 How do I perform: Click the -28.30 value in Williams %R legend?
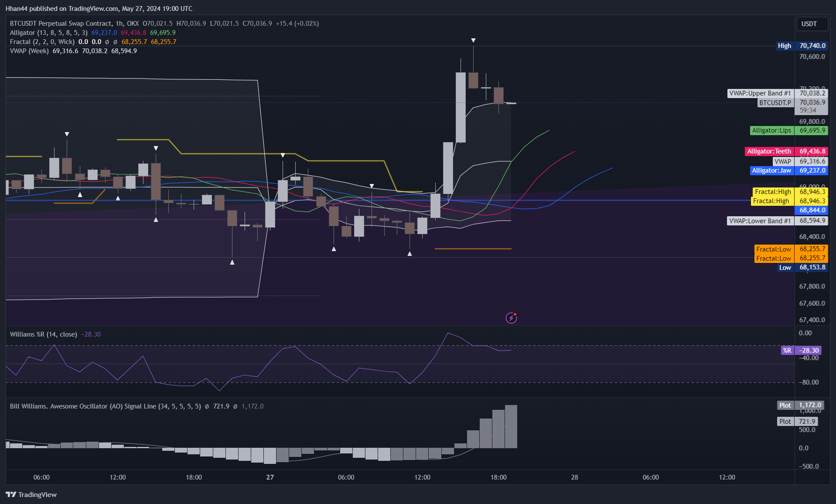pos(91,334)
